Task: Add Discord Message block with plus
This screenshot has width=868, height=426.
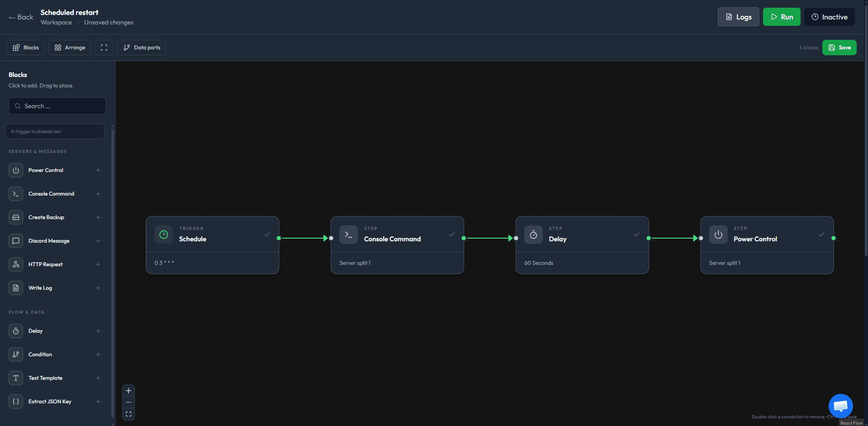Action: [x=98, y=241]
